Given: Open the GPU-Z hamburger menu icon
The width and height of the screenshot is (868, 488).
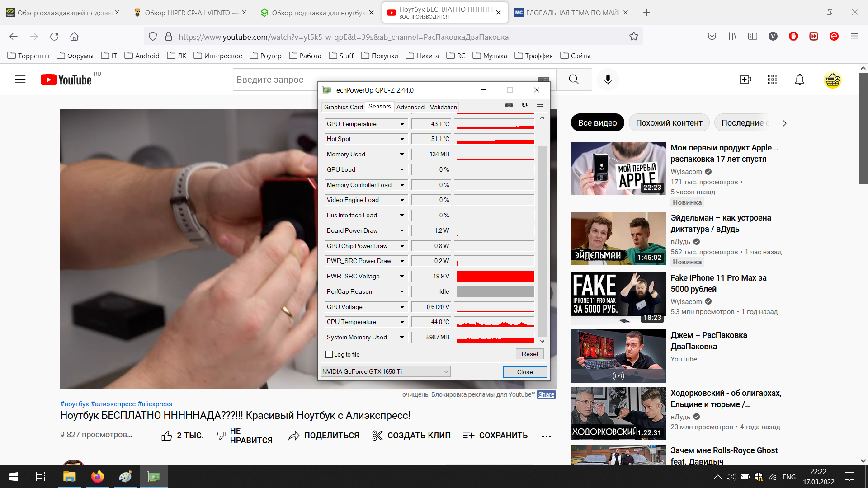Looking at the screenshot, I should click(540, 105).
